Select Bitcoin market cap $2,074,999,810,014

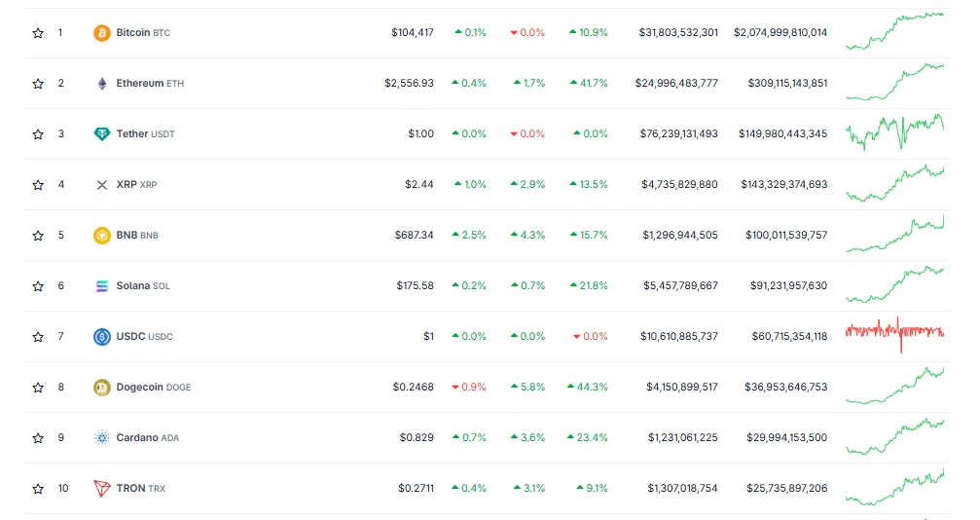780,32
